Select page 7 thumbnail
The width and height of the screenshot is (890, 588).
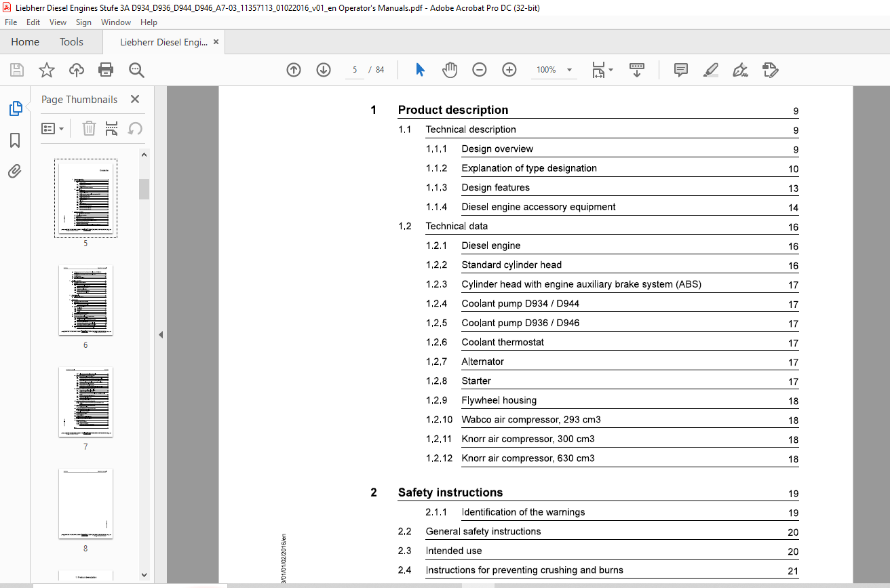pos(85,401)
